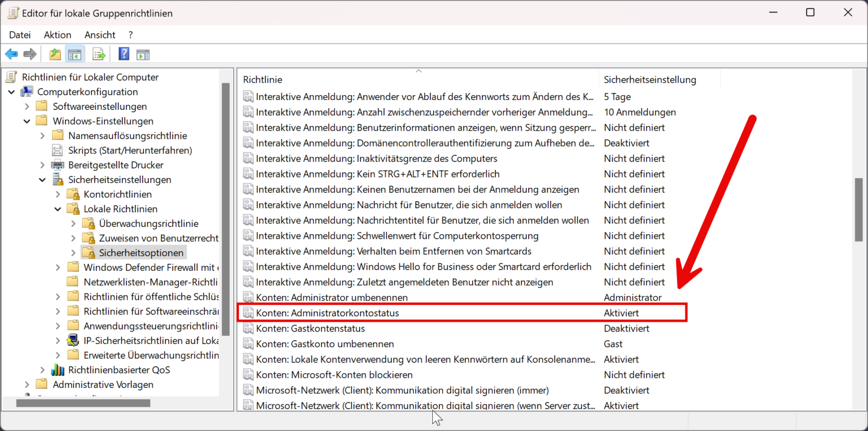This screenshot has height=431, width=868.
Task: Click the Editor für lokale Gruppenrichtlinien title bar icon
Action: click(12, 12)
